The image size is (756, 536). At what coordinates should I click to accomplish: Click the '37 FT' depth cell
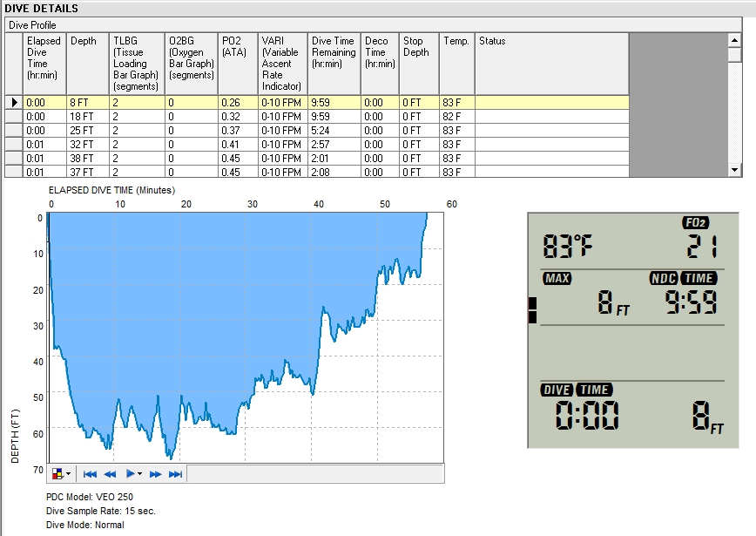pos(88,172)
